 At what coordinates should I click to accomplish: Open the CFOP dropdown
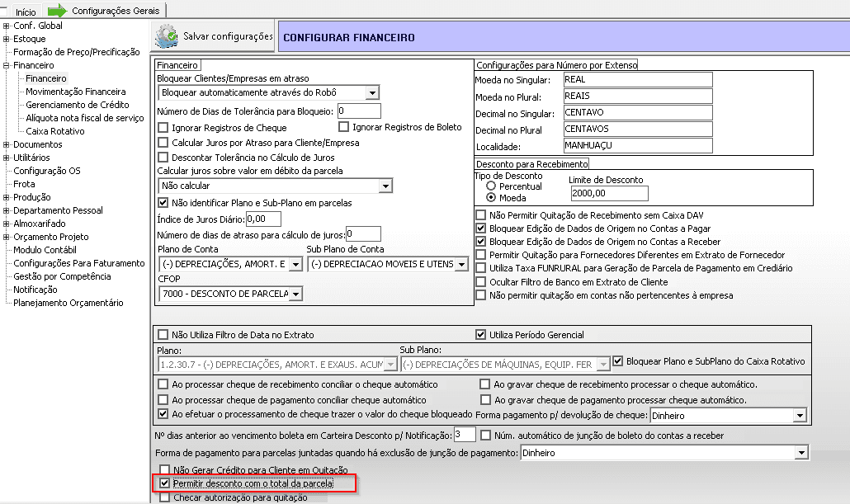pos(295,294)
